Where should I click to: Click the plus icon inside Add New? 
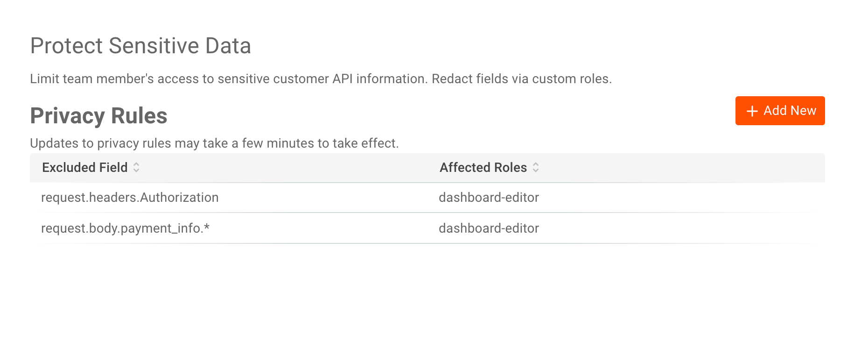click(752, 111)
